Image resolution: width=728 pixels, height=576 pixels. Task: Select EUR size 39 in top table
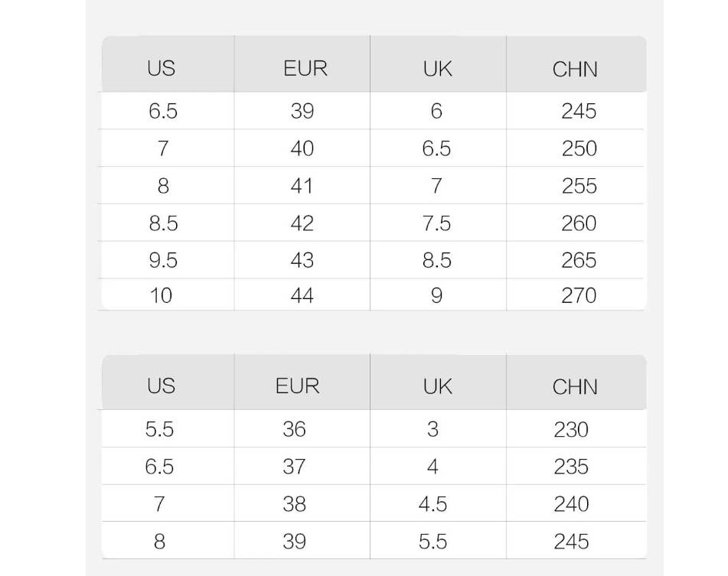tap(302, 112)
